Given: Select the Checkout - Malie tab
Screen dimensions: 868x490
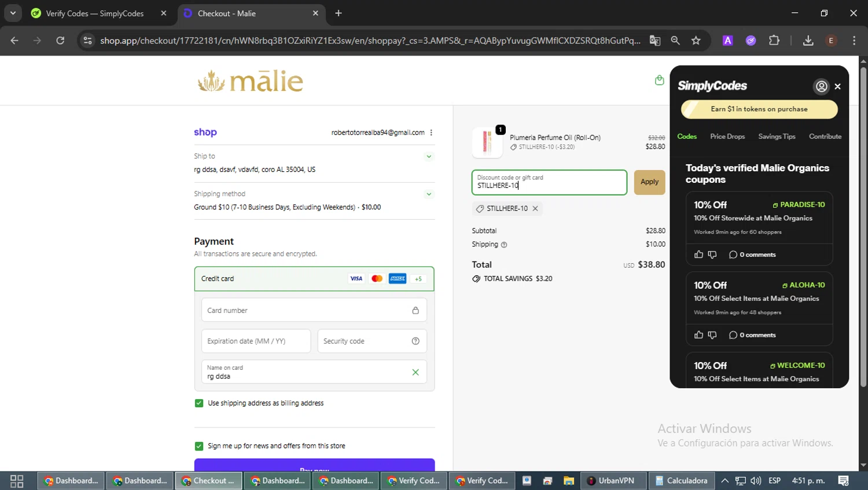Looking at the screenshot, I should (251, 13).
